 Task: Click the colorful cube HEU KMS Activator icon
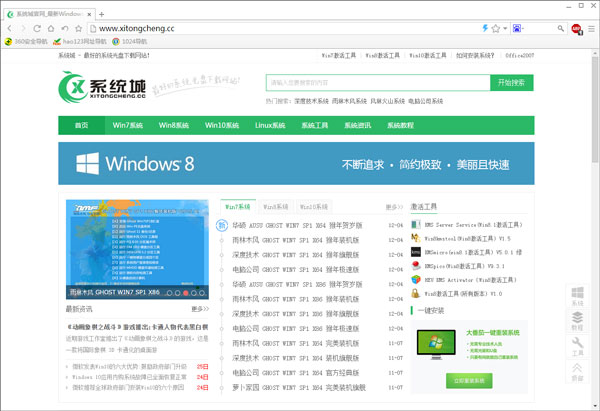coord(416,280)
